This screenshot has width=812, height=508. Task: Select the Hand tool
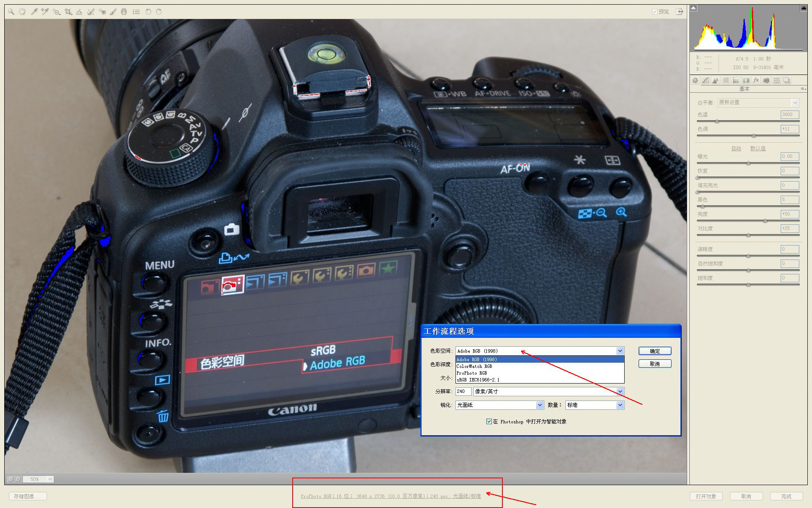coord(22,12)
